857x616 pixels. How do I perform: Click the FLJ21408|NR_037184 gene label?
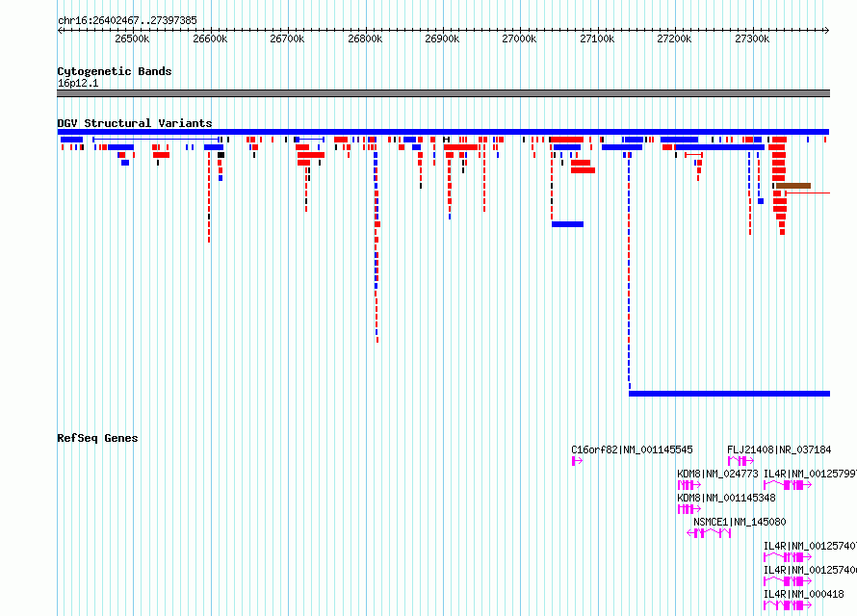click(x=779, y=450)
